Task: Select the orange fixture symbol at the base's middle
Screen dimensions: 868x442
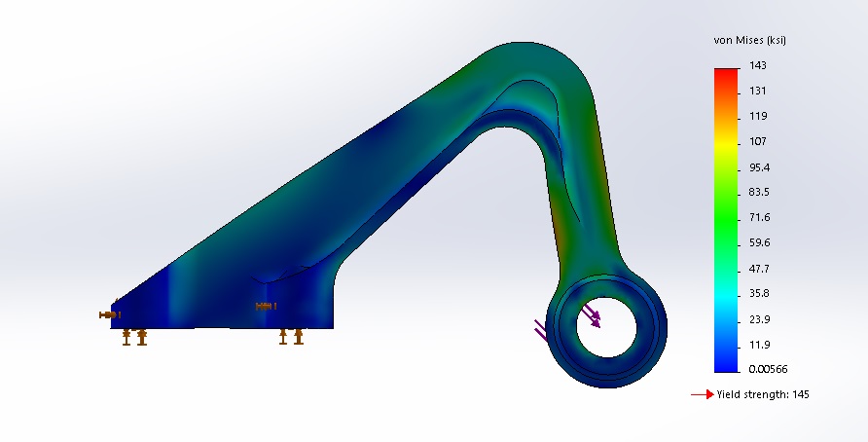Action: (266, 306)
